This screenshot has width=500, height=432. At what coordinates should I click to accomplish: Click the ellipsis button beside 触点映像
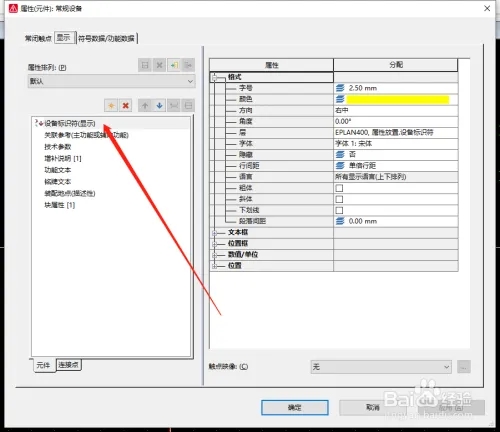[x=464, y=367]
